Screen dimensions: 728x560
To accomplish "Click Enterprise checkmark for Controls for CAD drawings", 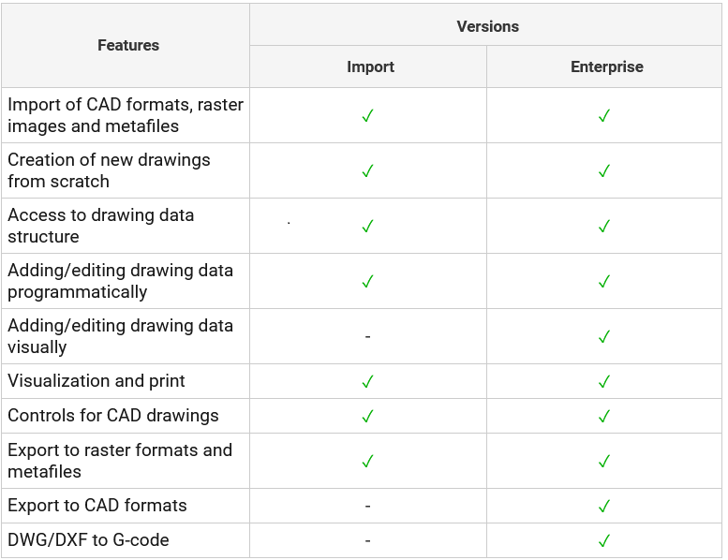I will (604, 416).
